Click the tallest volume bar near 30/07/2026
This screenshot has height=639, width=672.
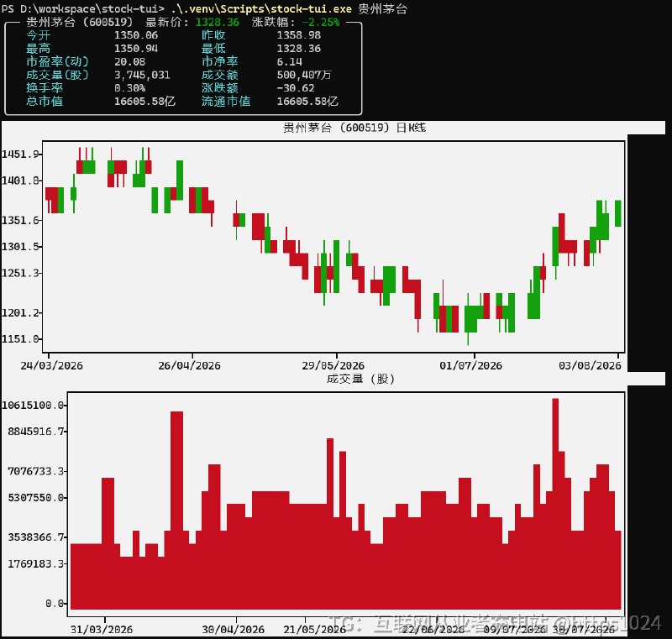coord(555,504)
